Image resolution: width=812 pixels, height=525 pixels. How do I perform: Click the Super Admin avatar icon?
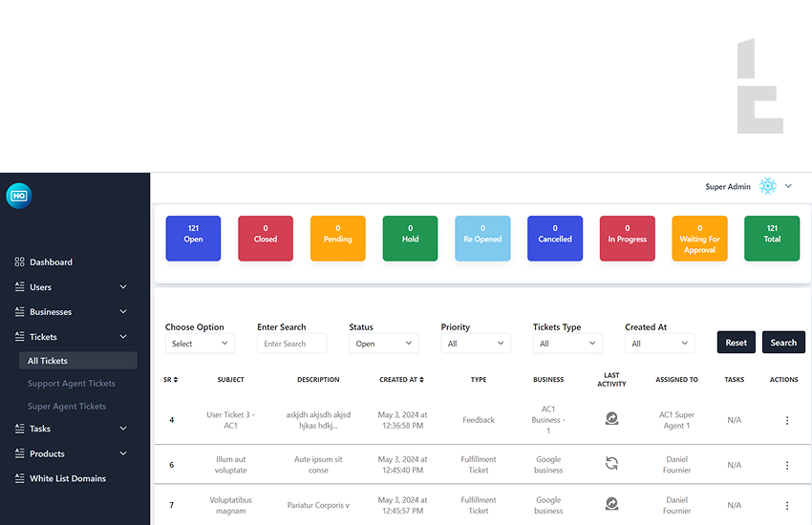(768, 186)
